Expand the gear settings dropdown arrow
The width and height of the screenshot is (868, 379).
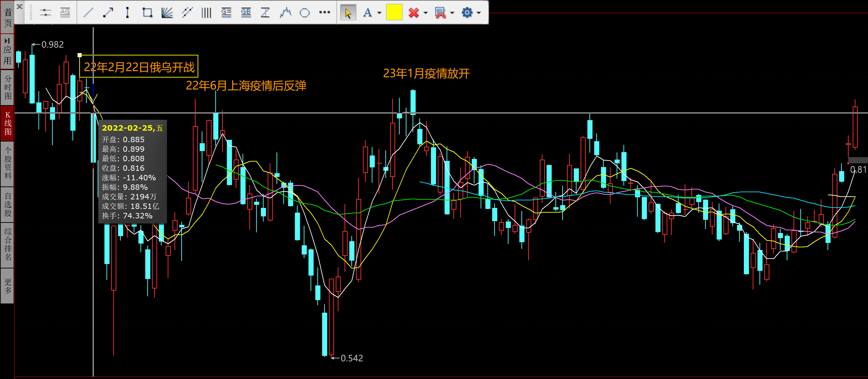479,13
